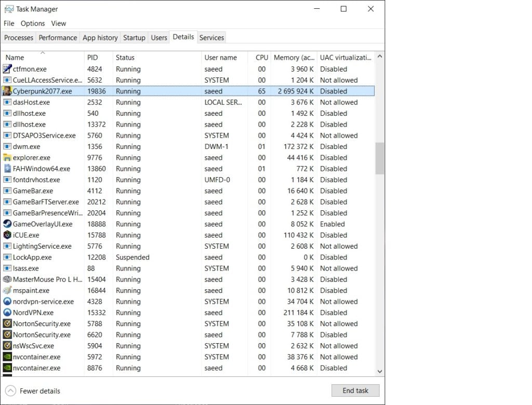Click the mspaint.exe paint icon
This screenshot has width=532, height=405.
point(7,290)
